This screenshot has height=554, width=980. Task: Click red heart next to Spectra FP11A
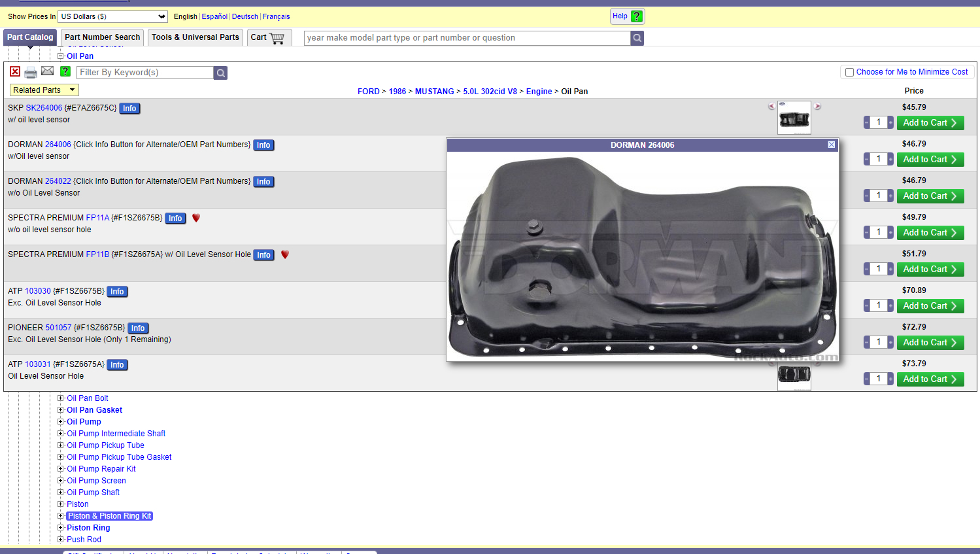[x=196, y=218]
